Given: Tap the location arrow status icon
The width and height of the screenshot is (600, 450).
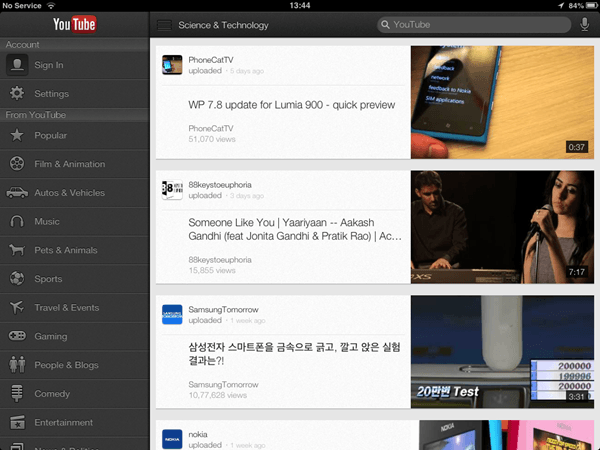Looking at the screenshot, I should (x=561, y=5).
